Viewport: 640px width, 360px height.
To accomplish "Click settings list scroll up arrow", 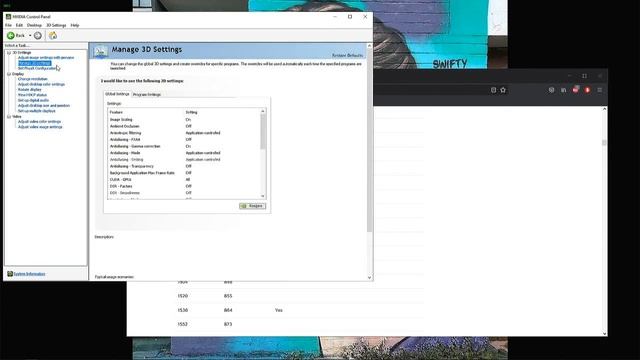I will [263, 111].
